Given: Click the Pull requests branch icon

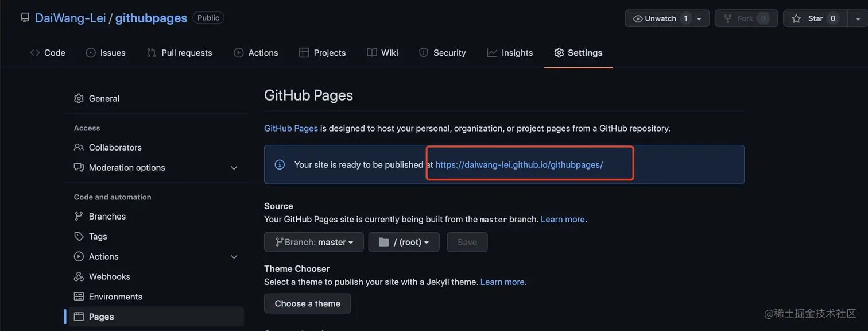Looking at the screenshot, I should pyautogui.click(x=152, y=53).
